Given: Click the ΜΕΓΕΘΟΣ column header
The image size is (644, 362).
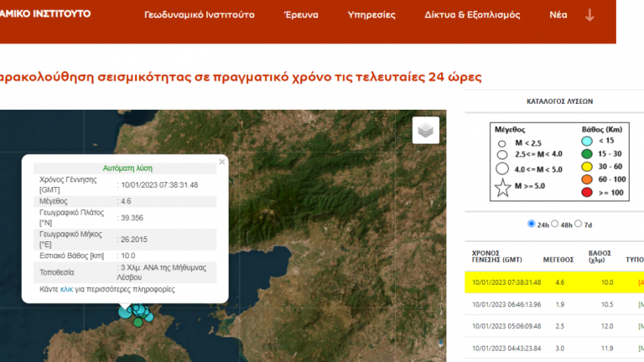Looking at the screenshot, I should click(558, 260).
